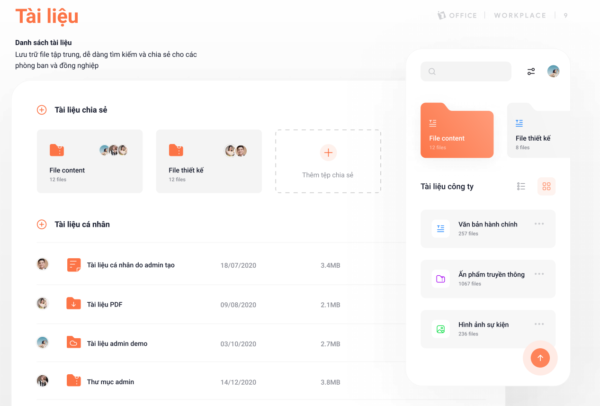Click the File thiết kế card's orange folder icon
Viewport: 600px width, 406px height.
click(x=176, y=150)
